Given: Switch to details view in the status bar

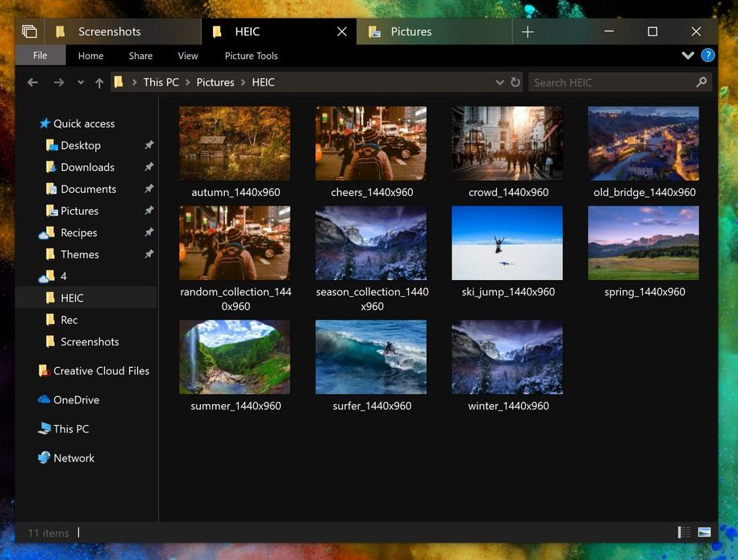Looking at the screenshot, I should tap(683, 533).
